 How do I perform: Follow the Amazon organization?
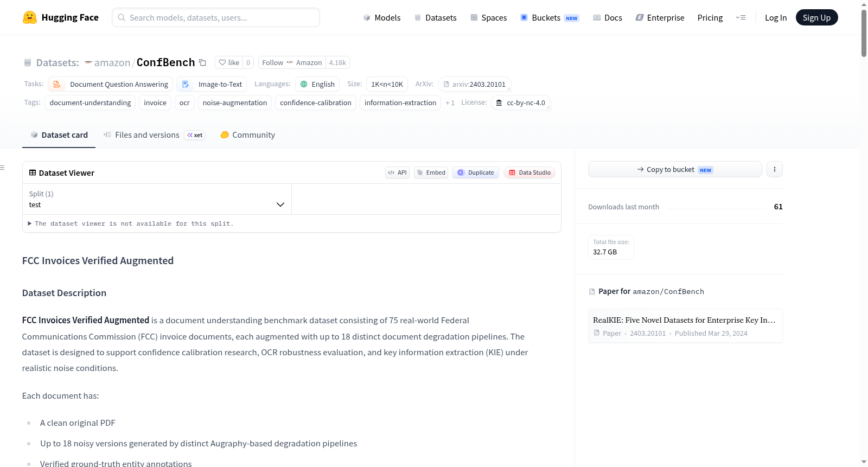292,62
